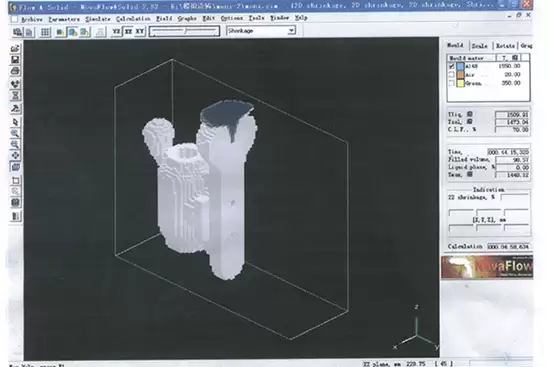
Task: Click the shrinkage percent indication field
Action: pos(515,197)
